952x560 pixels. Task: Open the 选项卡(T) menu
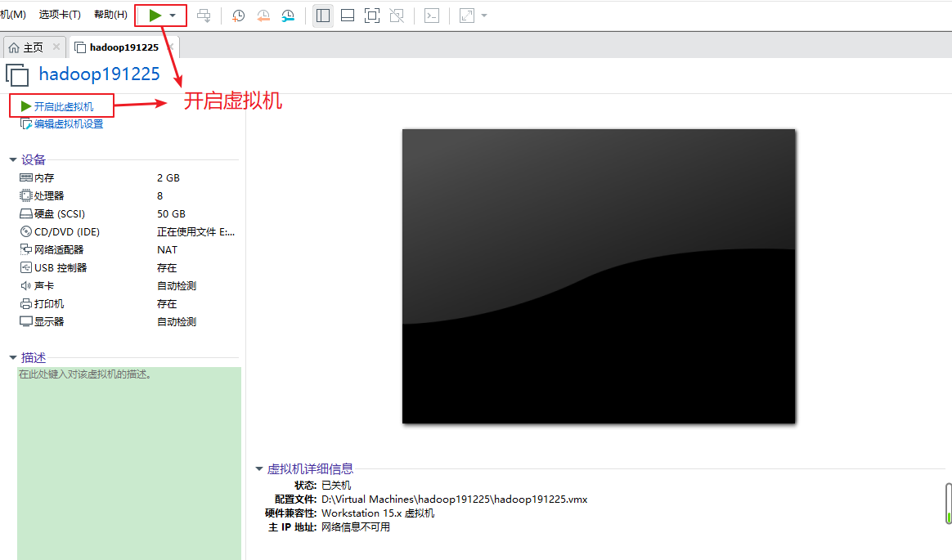click(x=60, y=15)
